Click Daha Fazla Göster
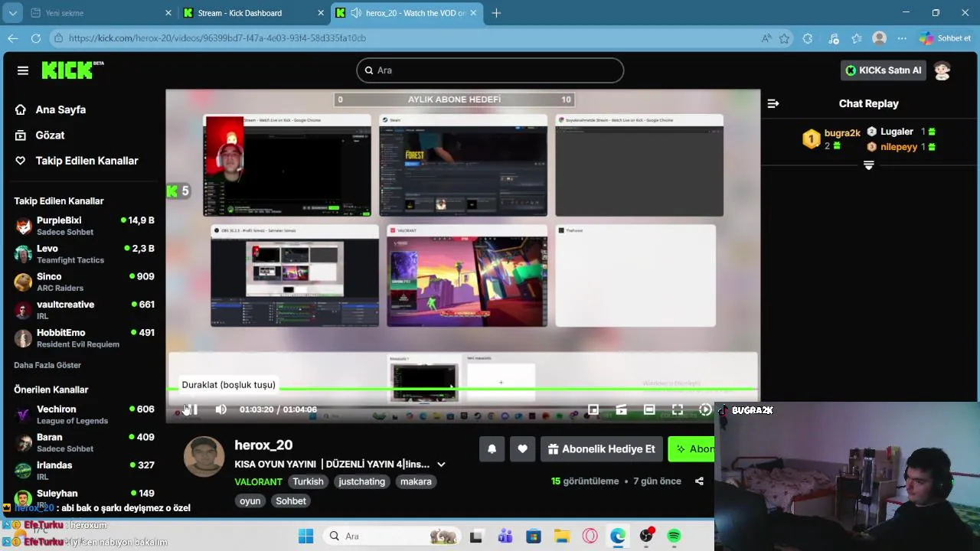Screen dimensions: 980x551 (47, 365)
